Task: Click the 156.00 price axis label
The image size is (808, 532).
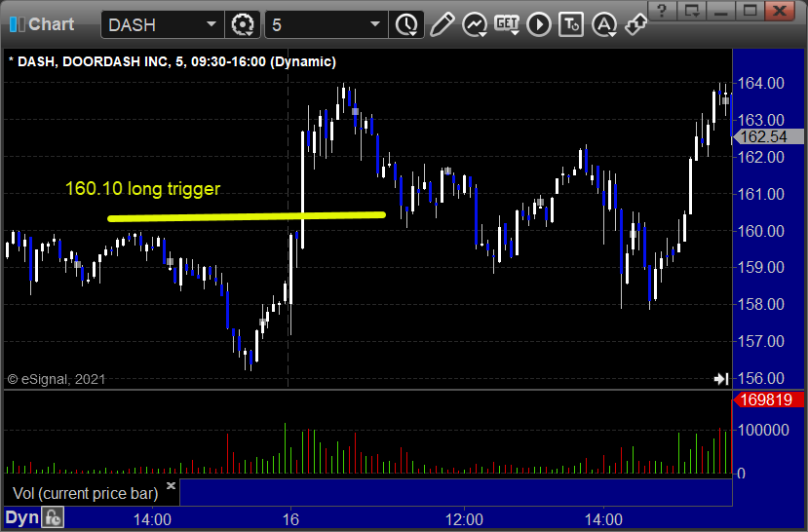Action: tap(760, 378)
